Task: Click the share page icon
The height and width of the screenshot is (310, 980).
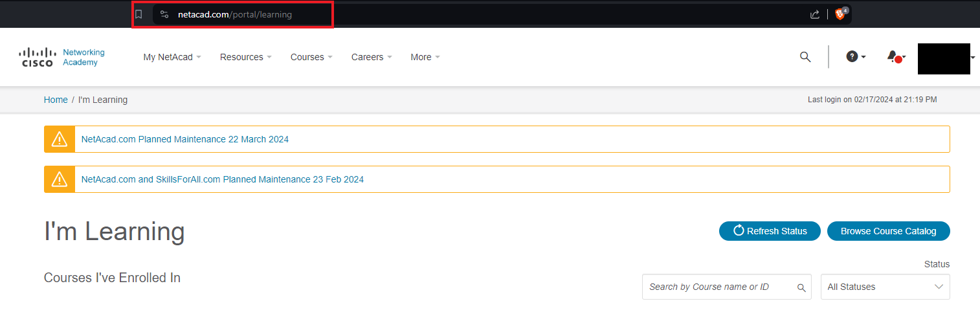Action: pyautogui.click(x=815, y=14)
